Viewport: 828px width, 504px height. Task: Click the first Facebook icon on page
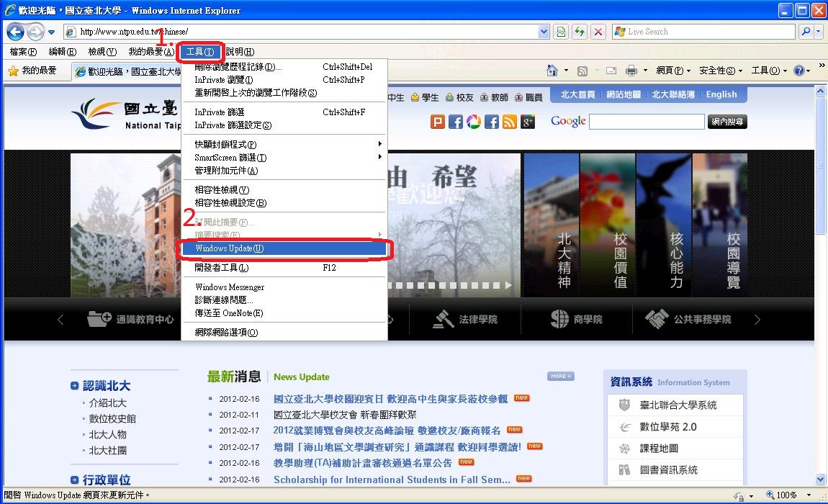click(456, 122)
